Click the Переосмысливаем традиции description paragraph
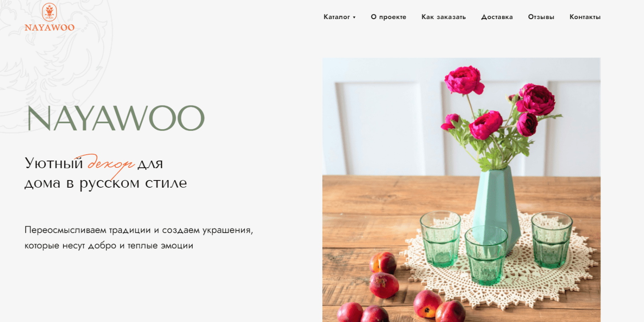Screen dimensions: 644x322 point(139,238)
